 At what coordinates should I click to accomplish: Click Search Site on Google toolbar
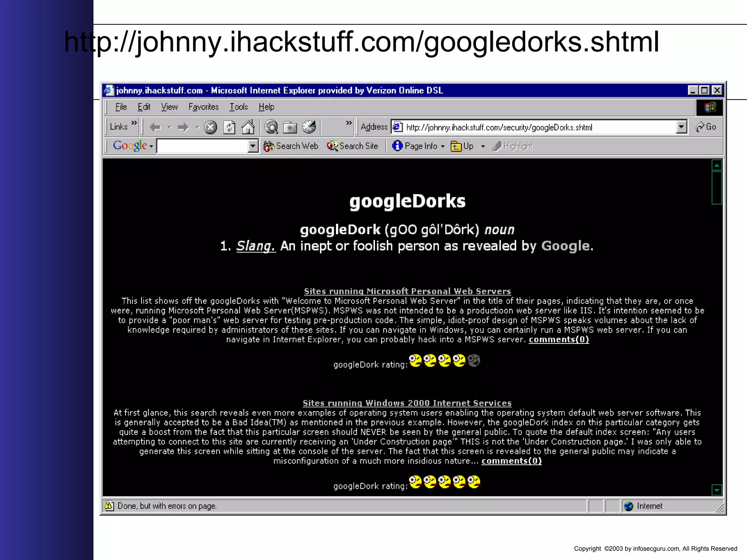coord(352,146)
